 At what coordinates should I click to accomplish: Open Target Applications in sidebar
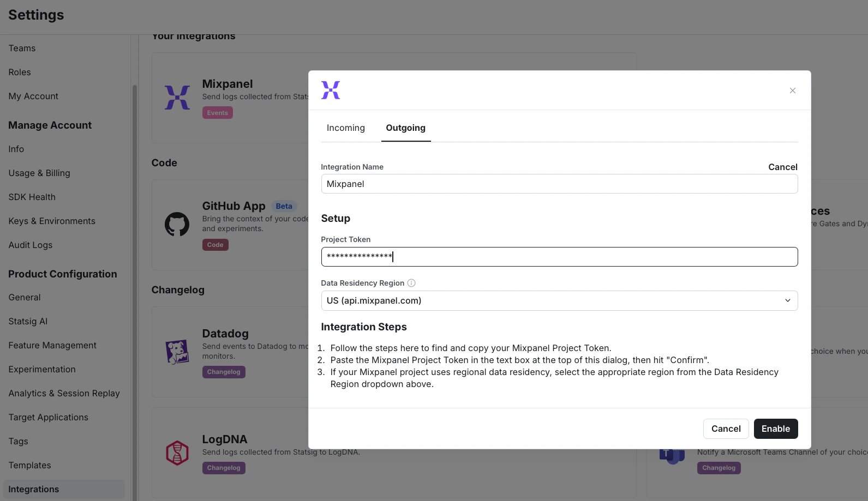(49, 417)
